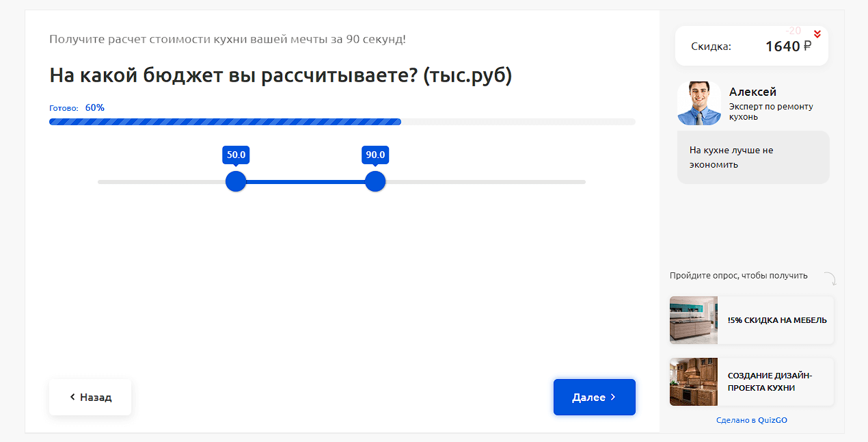Image resolution: width=868 pixels, height=442 pixels.
Task: Open the Сделано в QuizGO link
Action: pos(752,420)
